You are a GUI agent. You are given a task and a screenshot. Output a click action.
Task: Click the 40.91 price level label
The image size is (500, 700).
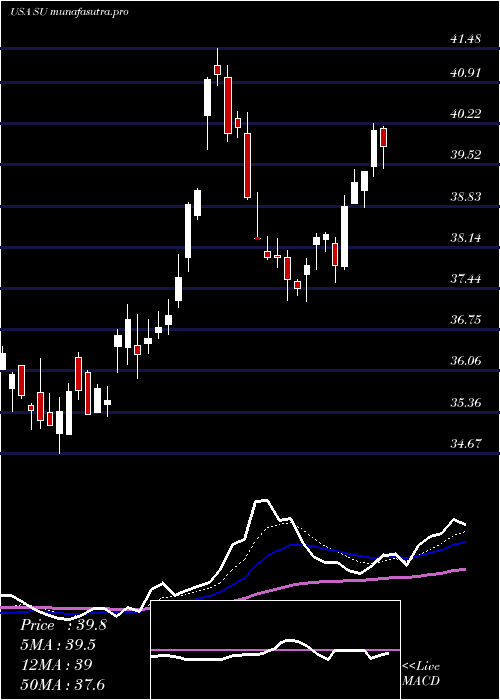[466, 72]
